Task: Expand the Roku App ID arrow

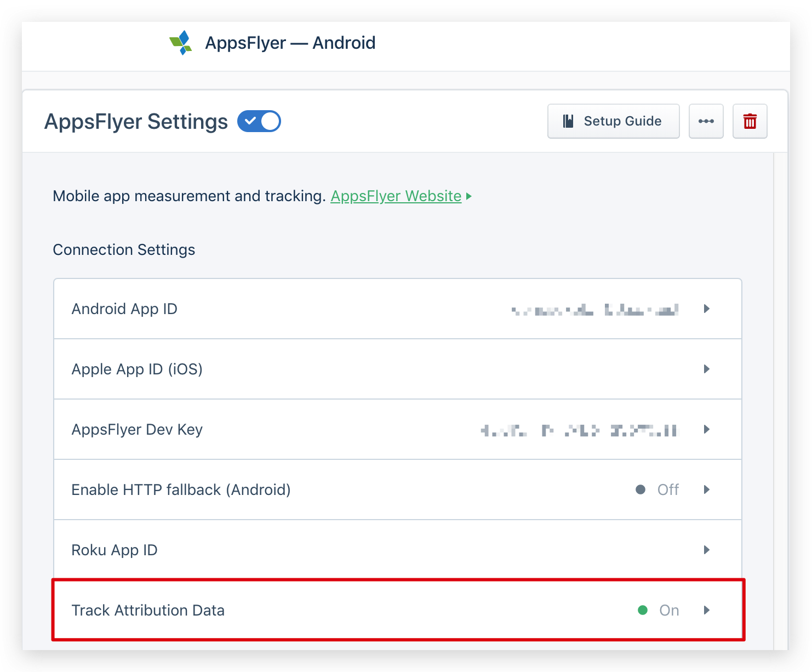Action: pos(707,550)
